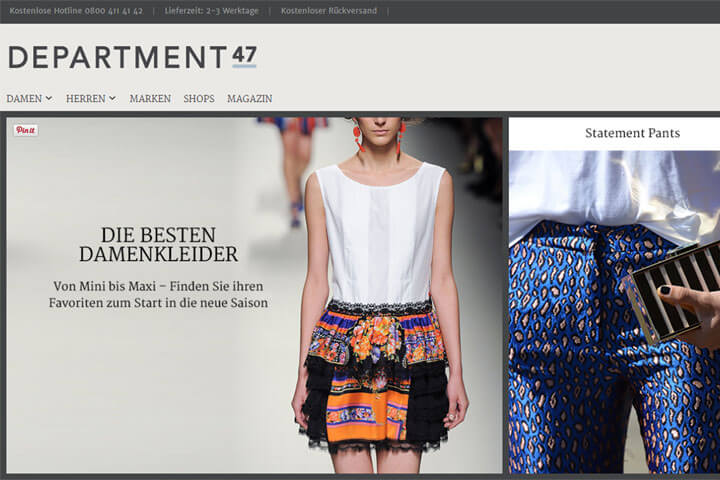Click the Die Besten Damenkleider headline
The height and width of the screenshot is (480, 720).
pos(158,244)
